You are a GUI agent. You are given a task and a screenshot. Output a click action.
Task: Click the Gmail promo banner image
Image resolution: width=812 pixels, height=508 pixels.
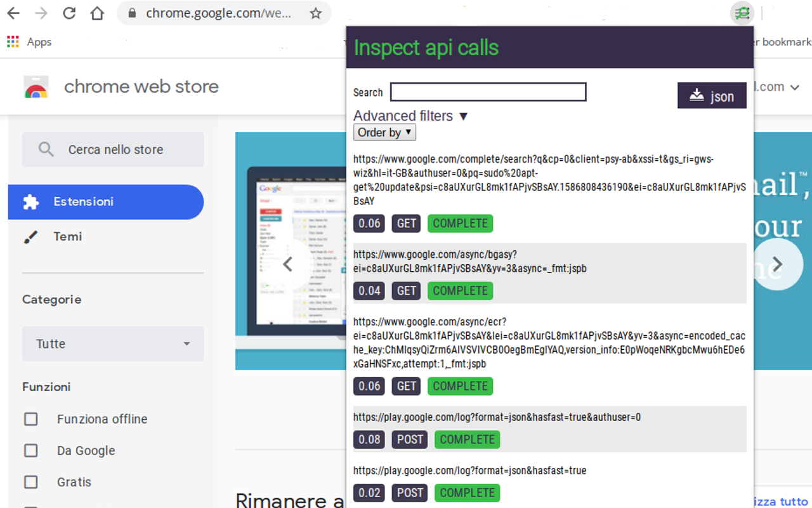tap(291, 251)
